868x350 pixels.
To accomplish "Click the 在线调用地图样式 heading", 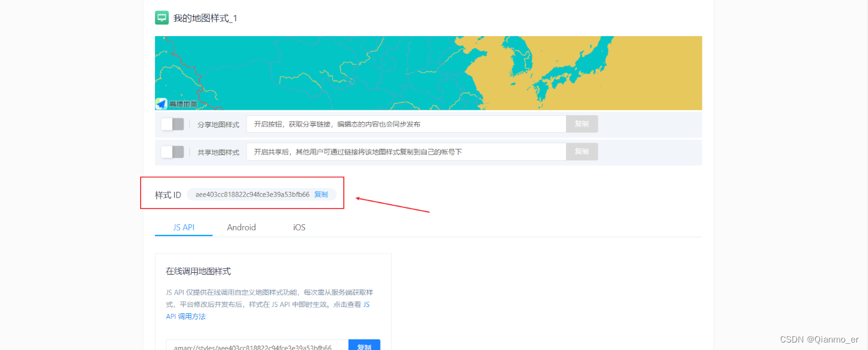I will pyautogui.click(x=198, y=271).
